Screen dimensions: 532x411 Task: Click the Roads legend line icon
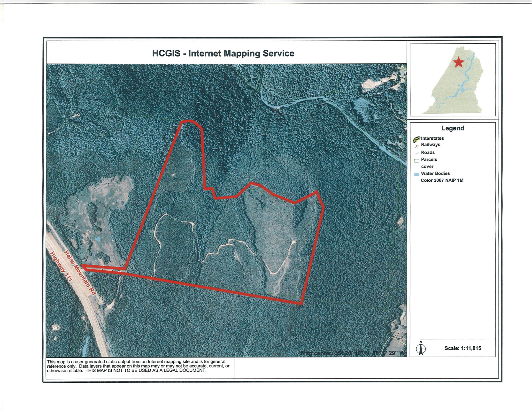[x=416, y=153]
